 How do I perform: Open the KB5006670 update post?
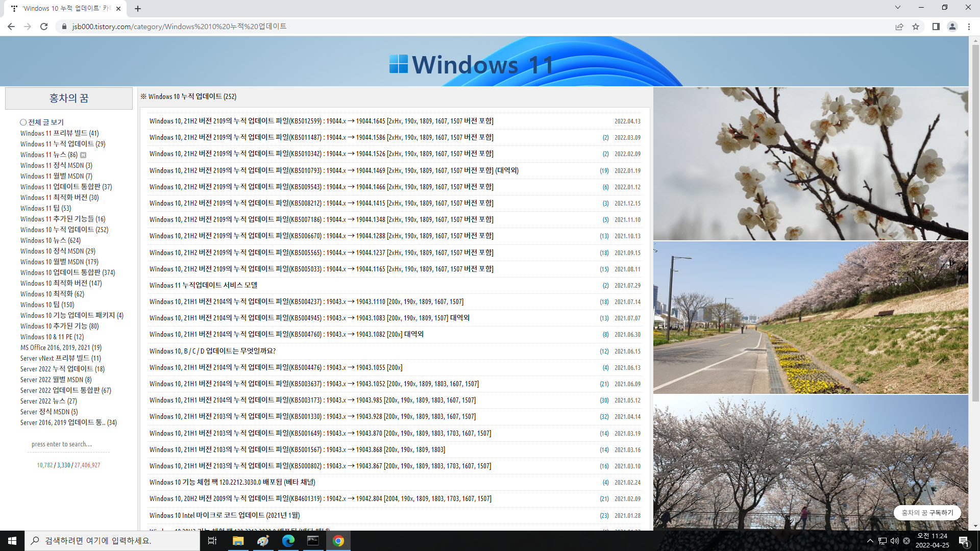pyautogui.click(x=321, y=236)
